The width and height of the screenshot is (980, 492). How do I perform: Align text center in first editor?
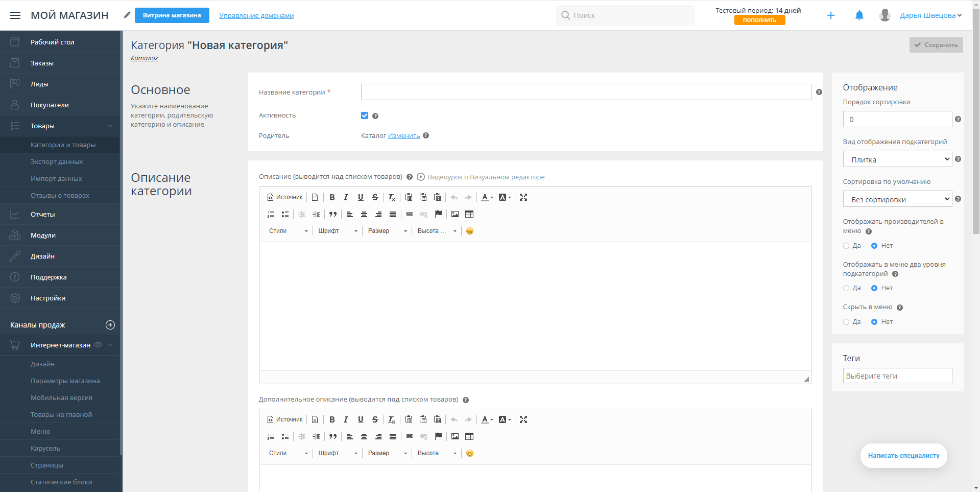pyautogui.click(x=364, y=214)
